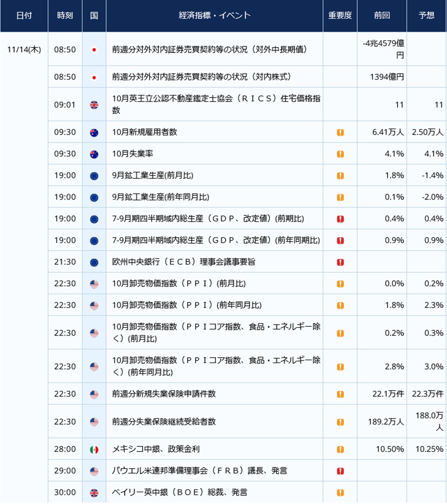The image size is (447, 504).
Task: Select event 9月鉱工業生産(前年同月比)
Action: (x=161, y=197)
